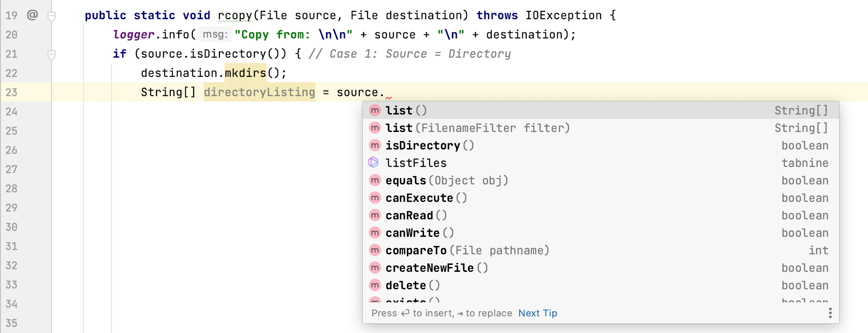This screenshot has height=333, width=868.
Task: Click the method icon next to delete()
Action: pos(375,285)
